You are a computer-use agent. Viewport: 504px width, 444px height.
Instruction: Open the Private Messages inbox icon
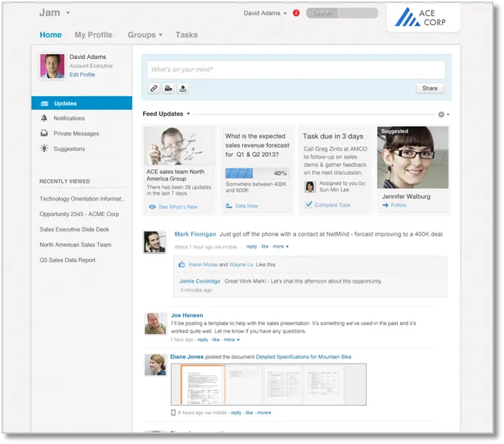point(45,133)
